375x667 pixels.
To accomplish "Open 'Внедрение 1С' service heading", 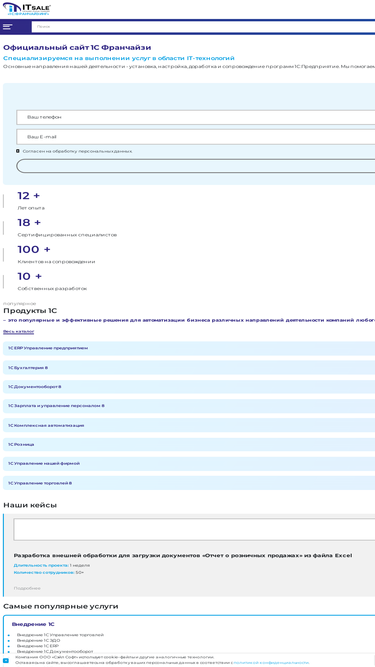I will coord(33,624).
